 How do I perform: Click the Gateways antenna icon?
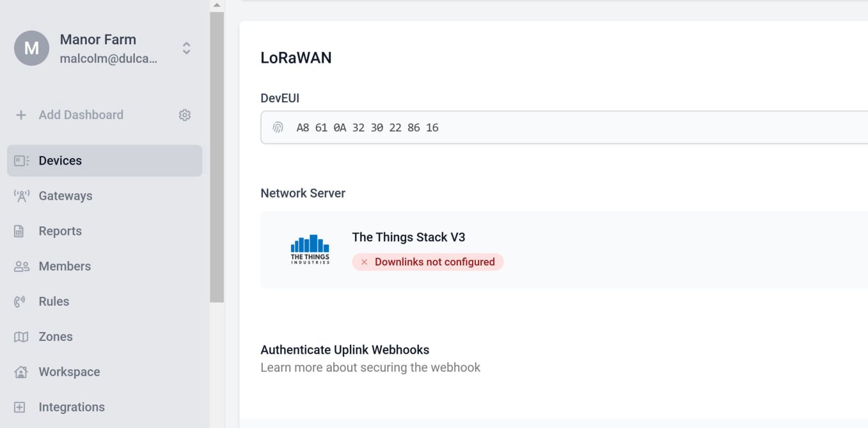coord(22,196)
